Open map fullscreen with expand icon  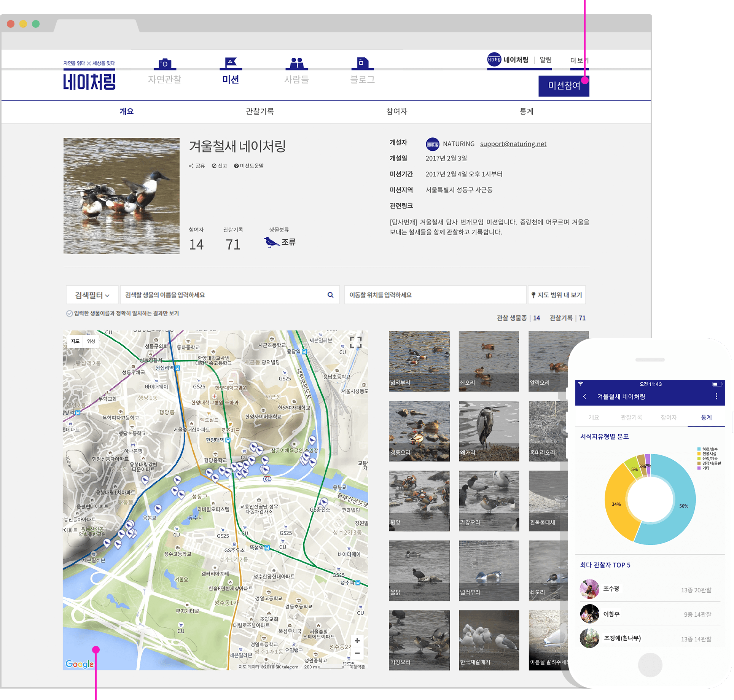355,342
